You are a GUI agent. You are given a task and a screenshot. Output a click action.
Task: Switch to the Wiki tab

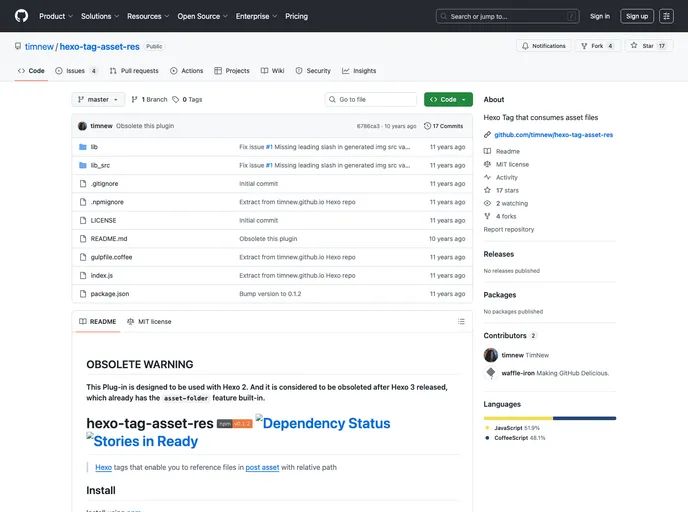coord(272,71)
